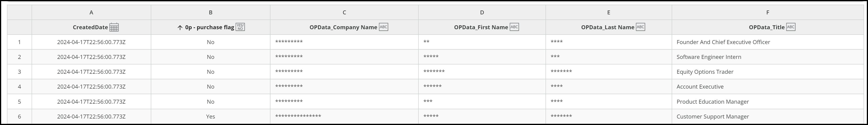Click the ABC icon next to OPData_Title
Image resolution: width=868 pixels, height=125 pixels.
[791, 27]
